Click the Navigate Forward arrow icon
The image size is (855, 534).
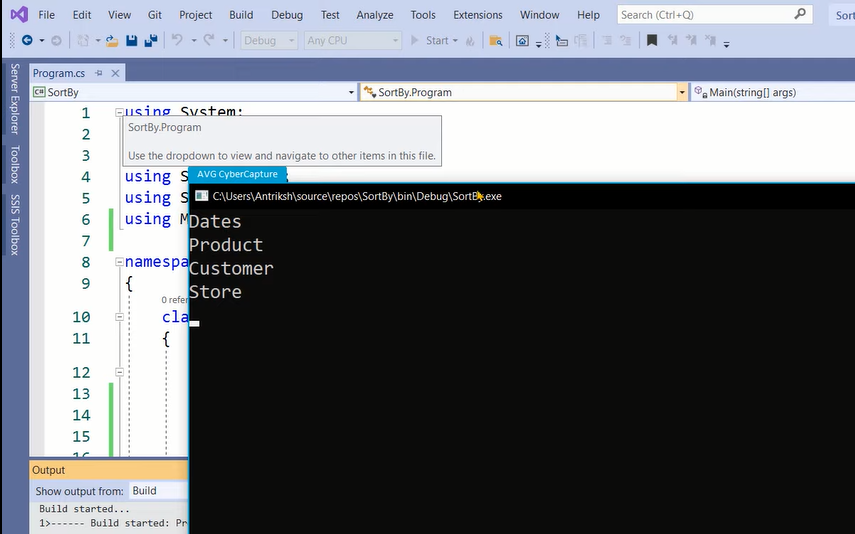tap(56, 40)
